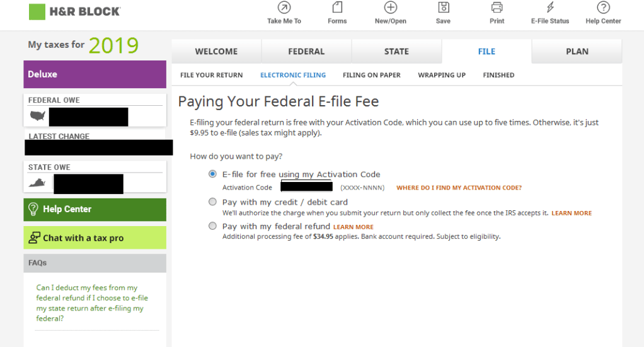Click the Save disk icon
This screenshot has width=644, height=347.
tap(443, 8)
